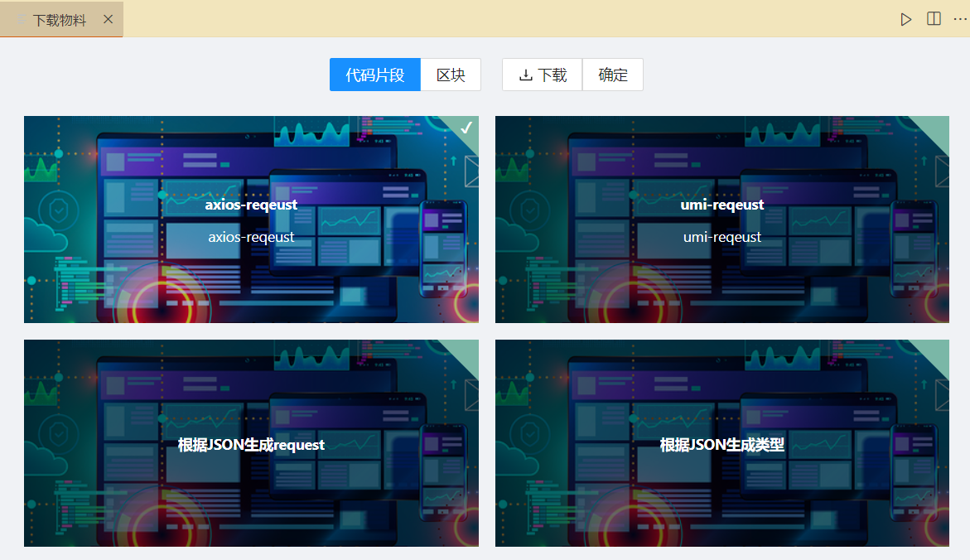Split the editor with the split icon
The width and height of the screenshot is (970, 560).
tap(934, 19)
